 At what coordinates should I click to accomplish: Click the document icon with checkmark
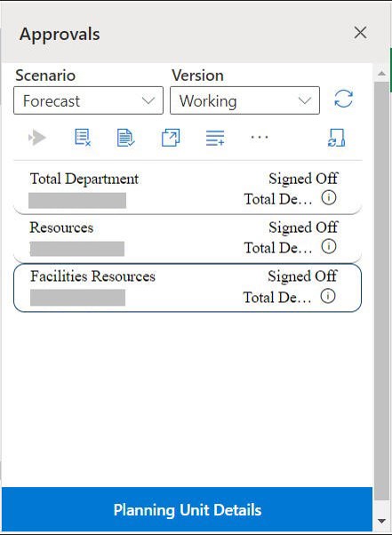(x=126, y=138)
